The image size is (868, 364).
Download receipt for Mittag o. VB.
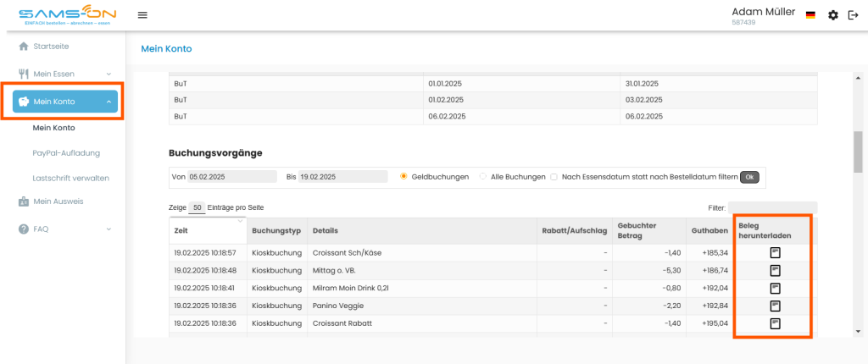tap(776, 271)
